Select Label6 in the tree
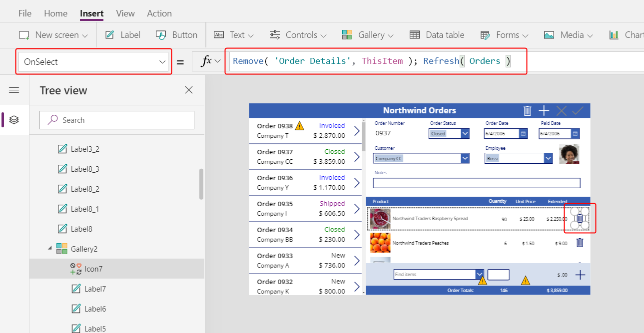The image size is (644, 333). (x=95, y=309)
